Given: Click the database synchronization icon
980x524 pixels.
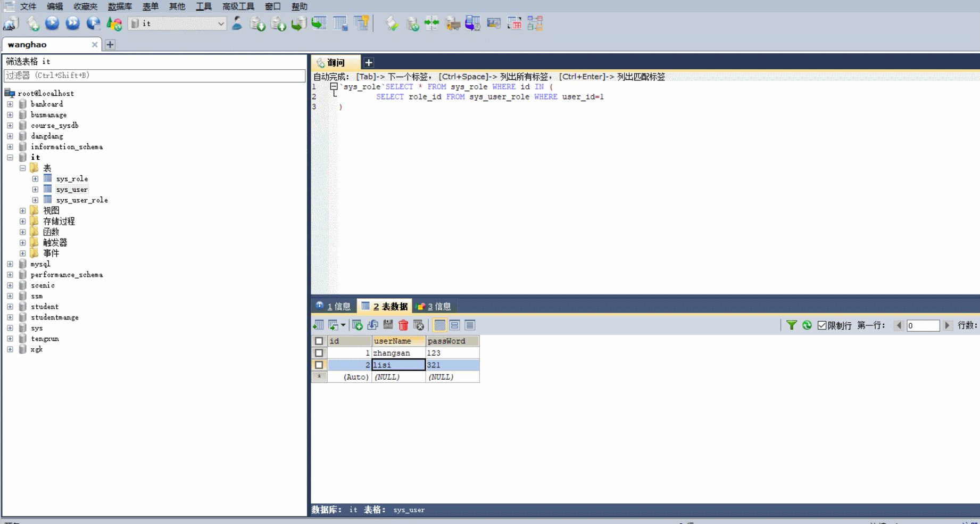Looking at the screenshot, I should [412, 23].
